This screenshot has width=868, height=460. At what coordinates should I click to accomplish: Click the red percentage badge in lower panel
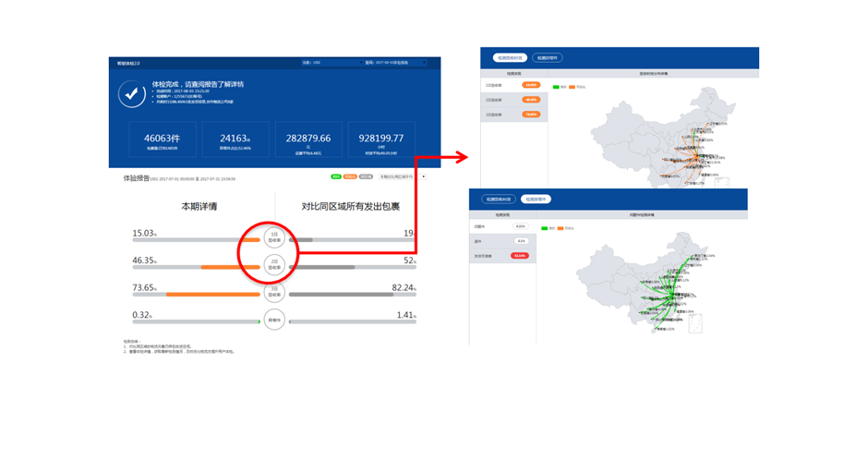[x=520, y=255]
